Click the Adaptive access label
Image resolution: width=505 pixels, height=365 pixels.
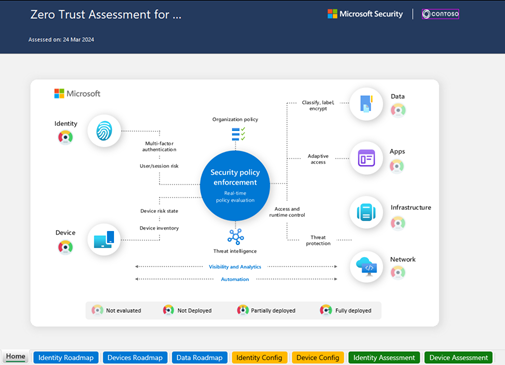click(x=318, y=159)
